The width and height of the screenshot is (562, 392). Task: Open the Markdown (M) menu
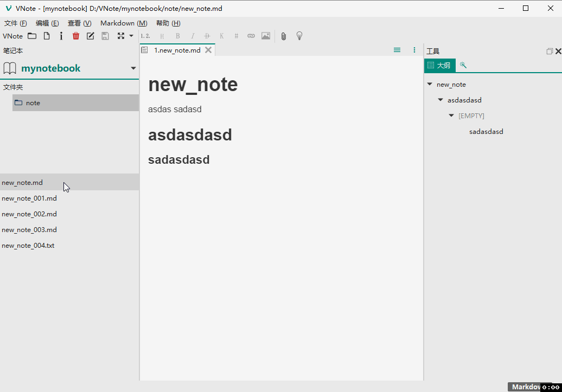pos(124,23)
